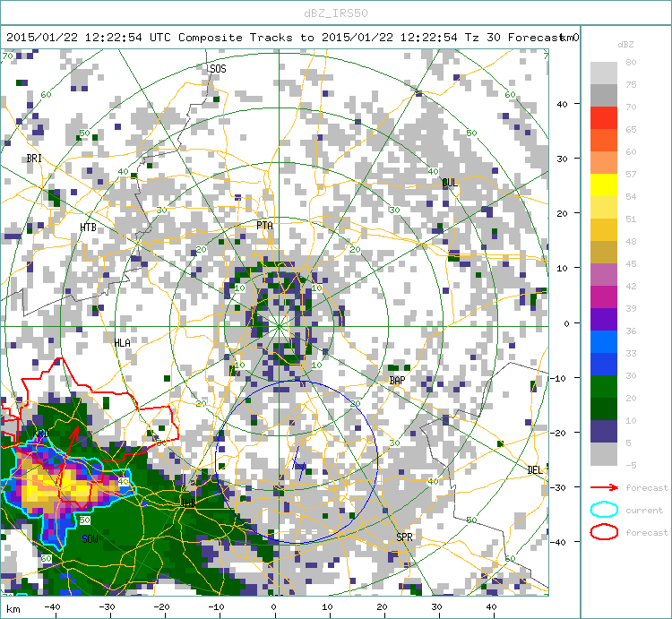Click the magenta 39-42 dBZ color swatch
Screen dimensions: 672x619
tap(604, 297)
